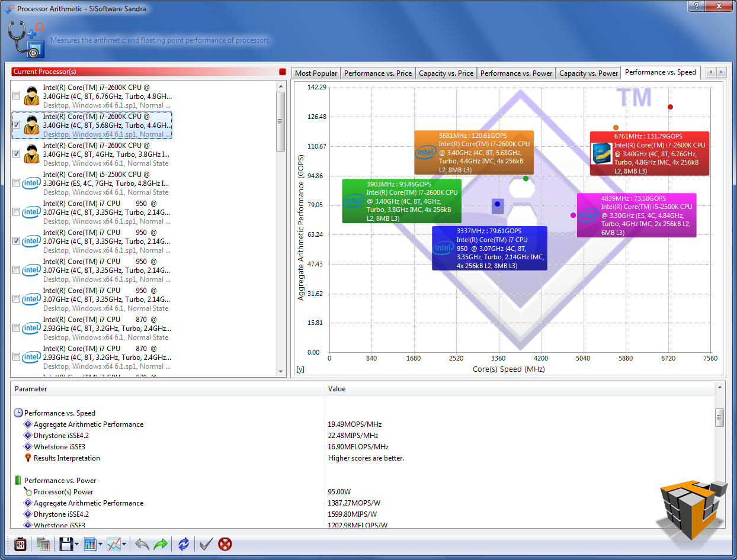The height and width of the screenshot is (560, 737).
Task: Click the blue 3337MHz data point
Action: pyautogui.click(x=498, y=204)
